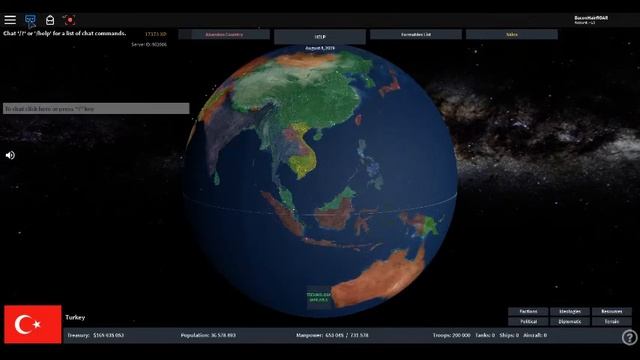
Task: Open the Roblox hamburger menu
Action: (x=10, y=20)
